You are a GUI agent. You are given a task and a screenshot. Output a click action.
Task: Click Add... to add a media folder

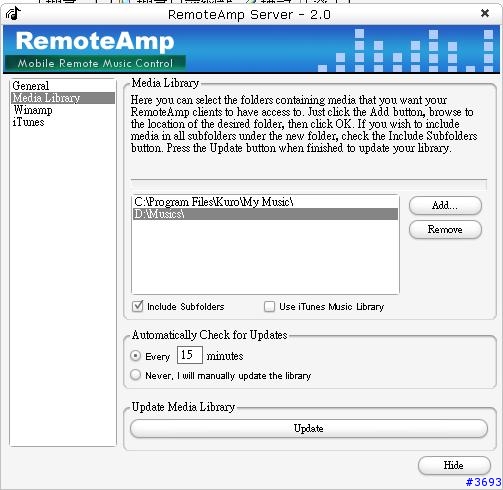click(x=445, y=205)
